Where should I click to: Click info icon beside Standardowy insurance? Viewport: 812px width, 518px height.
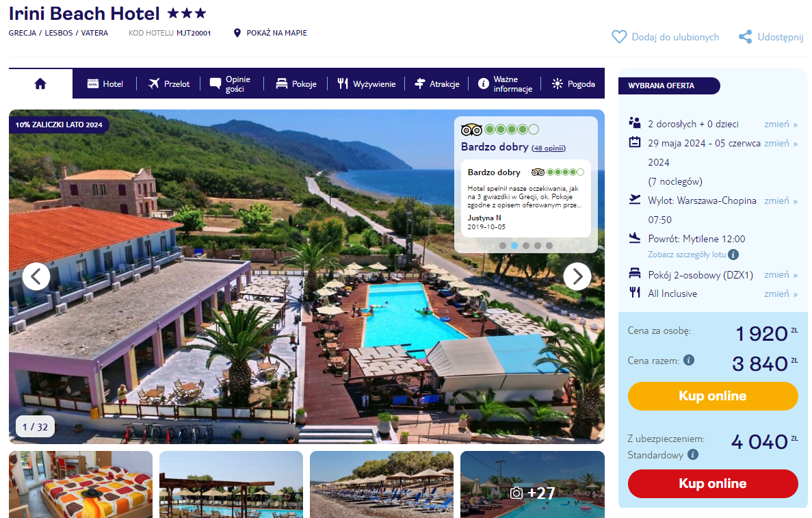[x=693, y=454]
